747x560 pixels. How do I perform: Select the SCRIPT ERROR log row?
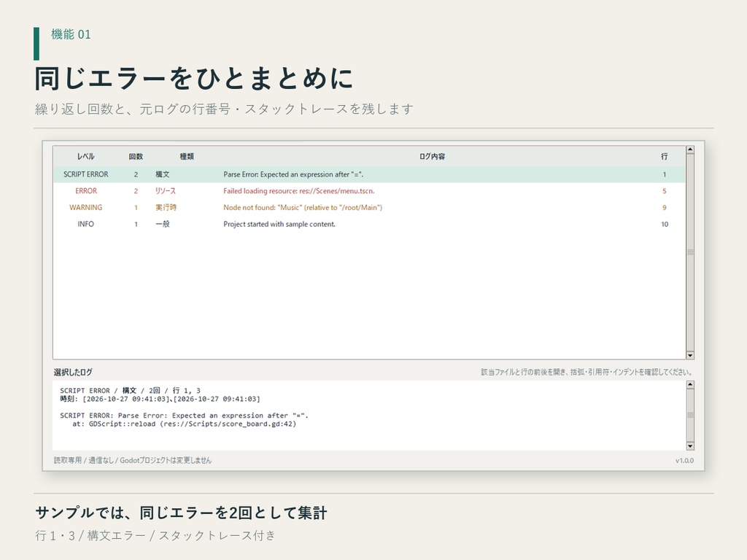[369, 174]
